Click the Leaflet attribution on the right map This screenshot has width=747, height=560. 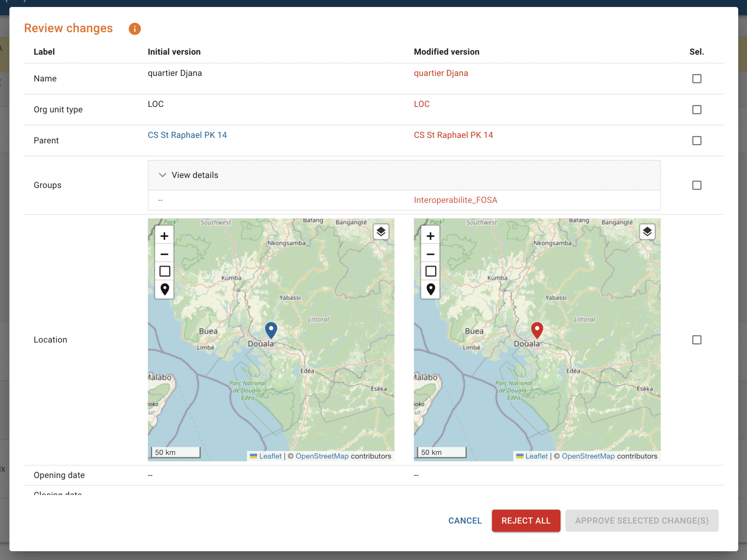(x=537, y=456)
